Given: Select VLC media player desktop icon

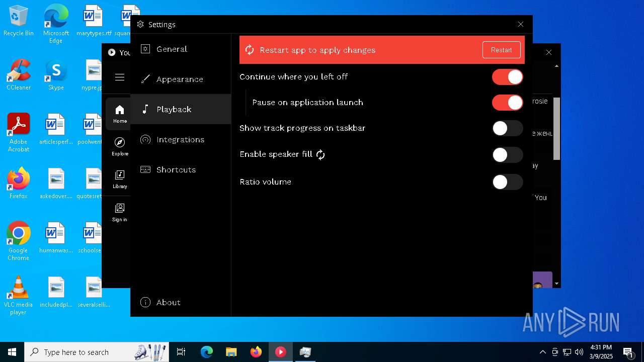Looking at the screenshot, I should pyautogui.click(x=19, y=296).
